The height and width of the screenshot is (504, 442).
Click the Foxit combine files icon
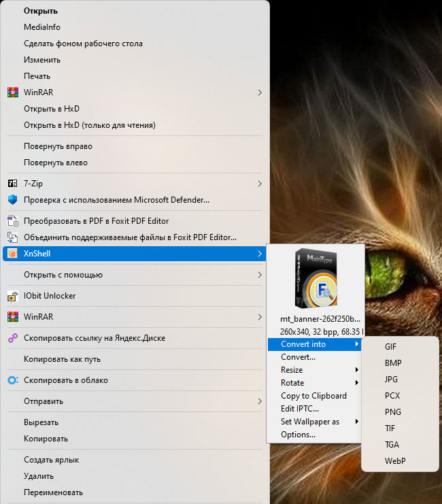tap(12, 237)
